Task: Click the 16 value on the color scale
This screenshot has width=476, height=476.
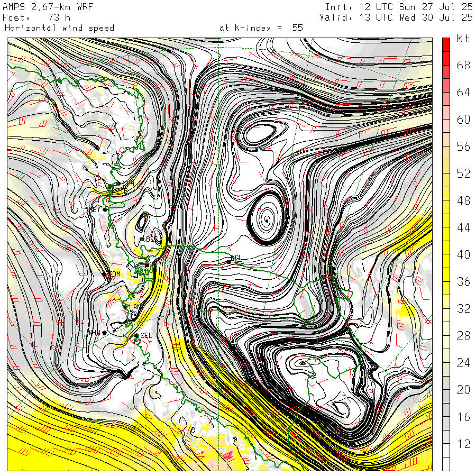Action: [463, 417]
